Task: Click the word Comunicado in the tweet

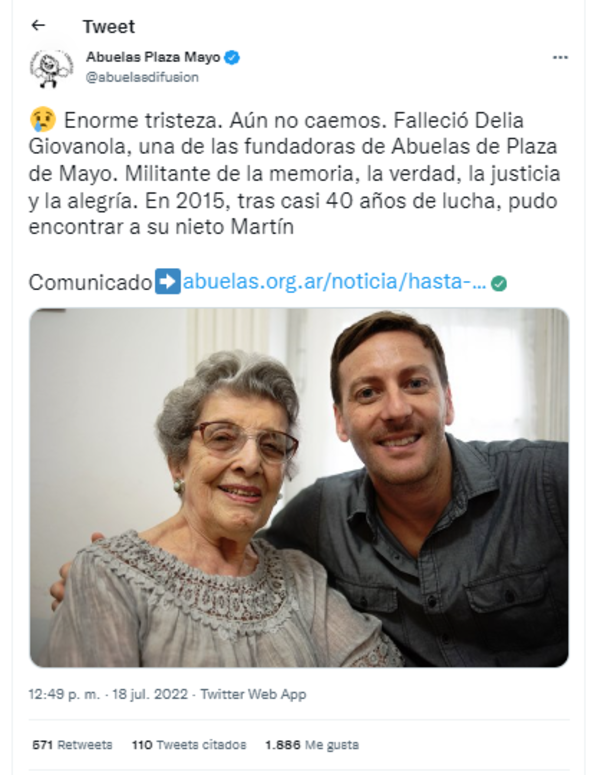Action: pyautogui.click(x=90, y=283)
